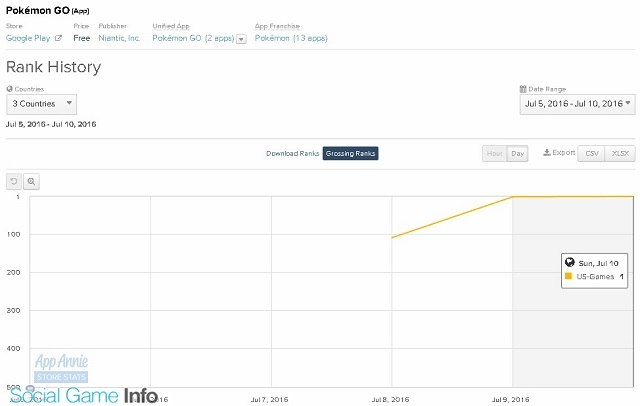Viewport: 640px width, 406px height.
Task: Click the calendar icon by Date Range
Action: pos(523,89)
